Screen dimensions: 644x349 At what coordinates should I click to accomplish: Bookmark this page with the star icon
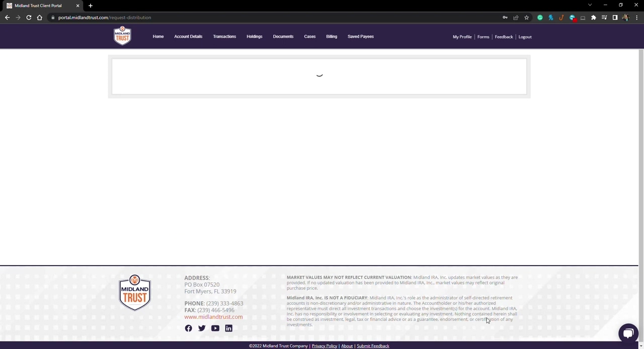coord(526,18)
